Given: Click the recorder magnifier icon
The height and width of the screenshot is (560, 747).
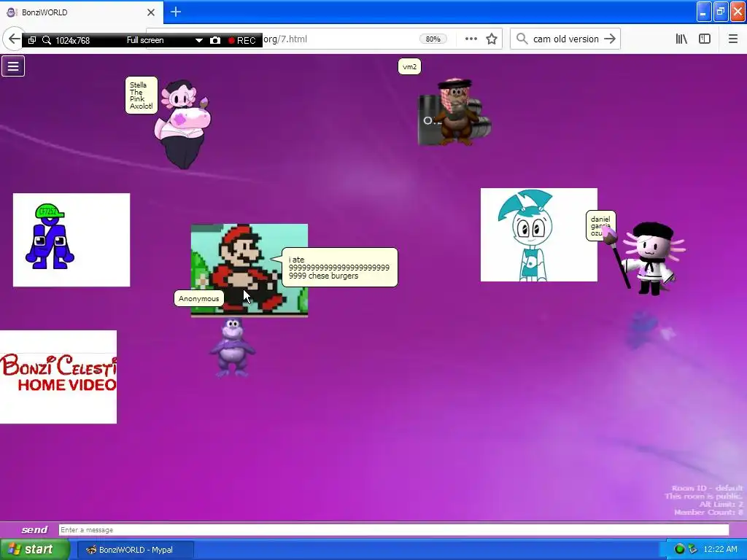Looking at the screenshot, I should (x=46, y=41).
